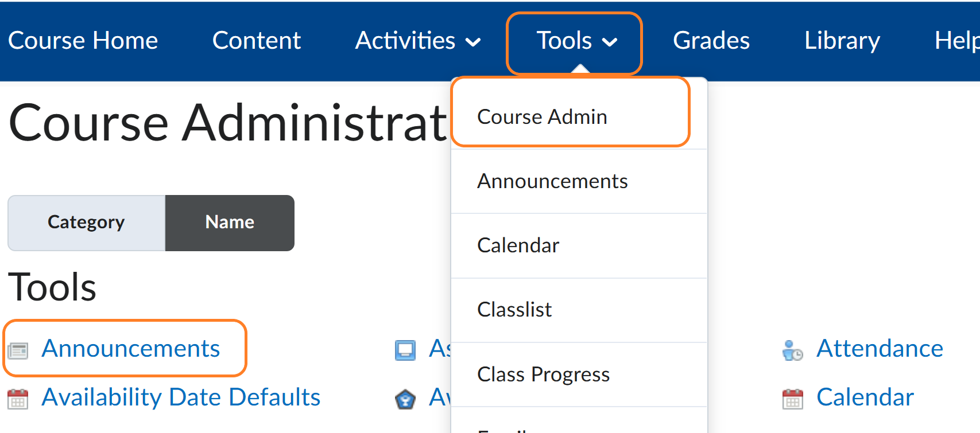Open the Announcements tool link

coord(132,348)
